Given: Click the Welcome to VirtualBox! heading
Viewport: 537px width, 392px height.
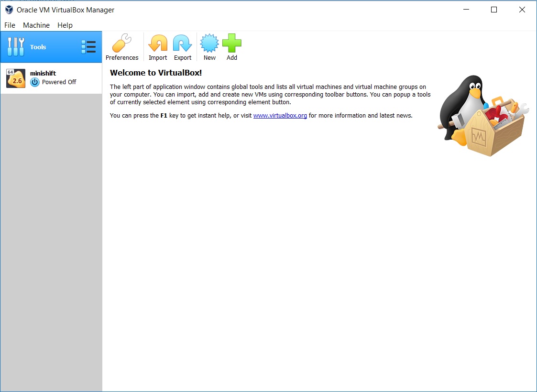Looking at the screenshot, I should (156, 73).
